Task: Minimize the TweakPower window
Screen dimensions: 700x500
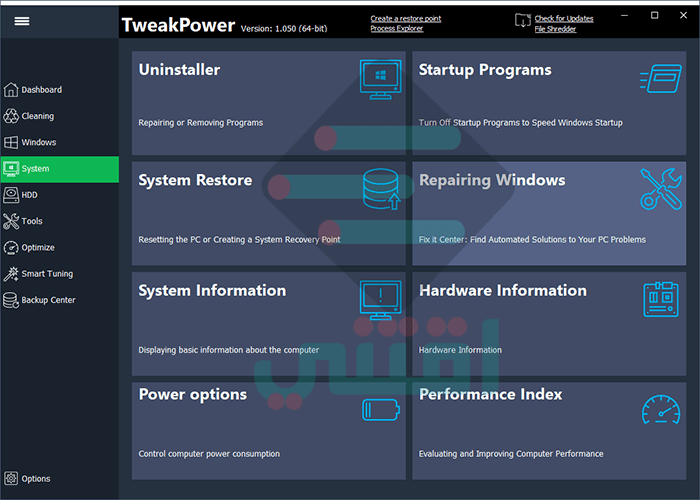Action: [x=625, y=16]
